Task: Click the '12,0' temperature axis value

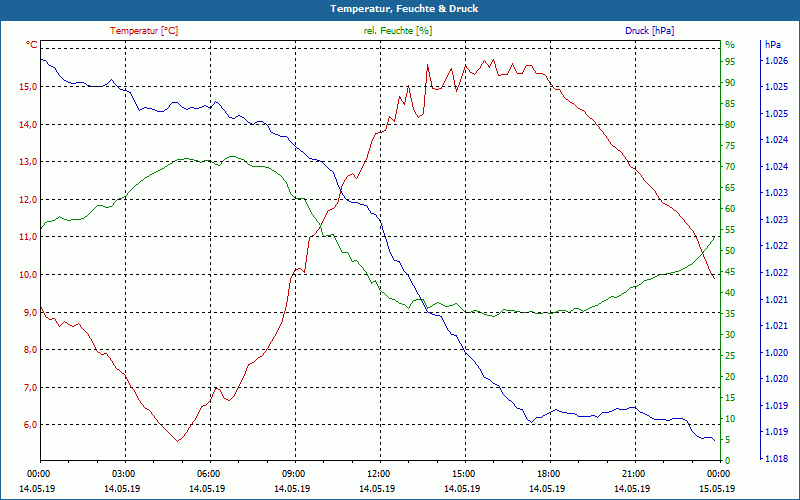Action: pyautogui.click(x=29, y=199)
